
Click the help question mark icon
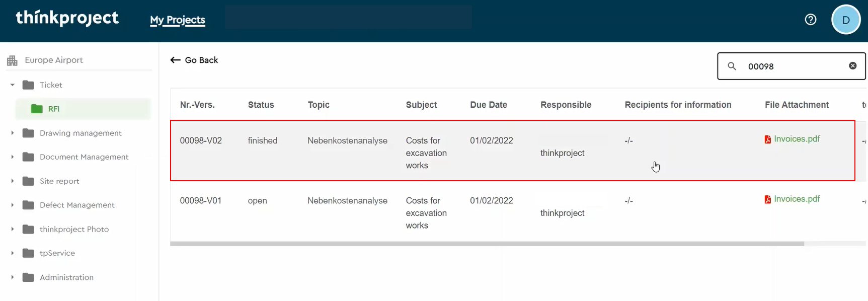click(810, 20)
